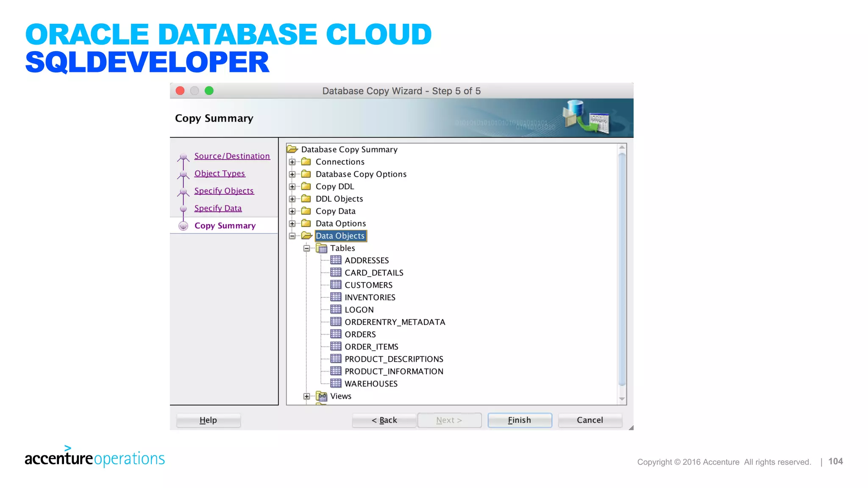Expand the Copy DDL node
The image size is (868, 488).
click(x=292, y=186)
